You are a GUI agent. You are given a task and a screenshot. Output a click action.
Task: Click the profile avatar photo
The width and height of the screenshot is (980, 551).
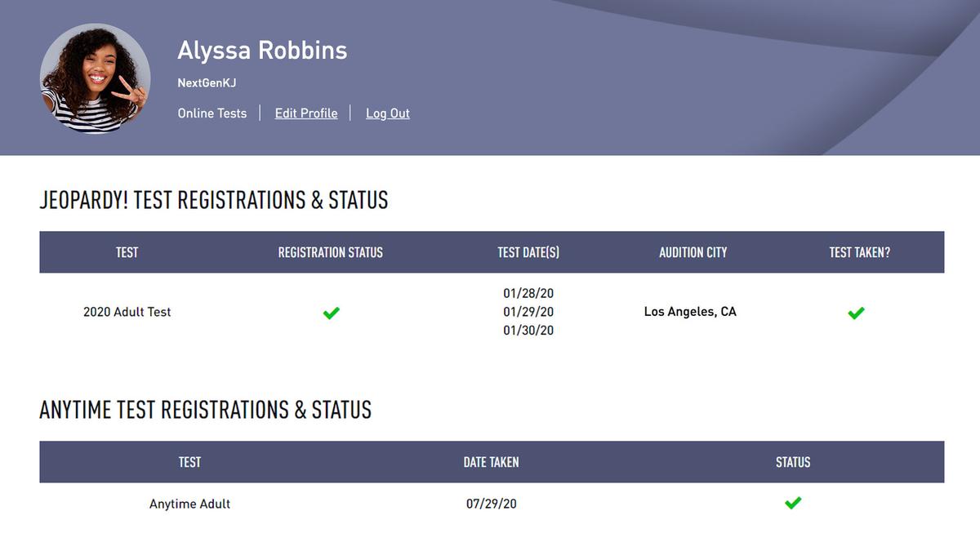[95, 78]
